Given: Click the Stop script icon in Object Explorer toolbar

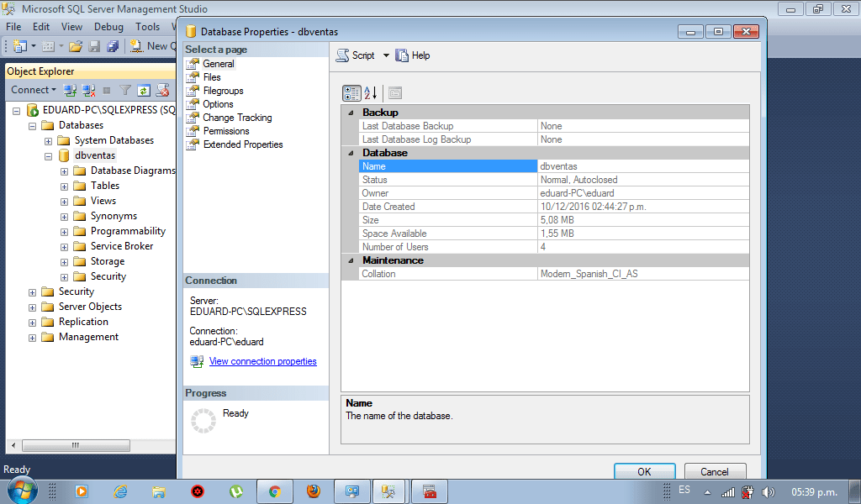Looking at the screenshot, I should tap(162, 90).
